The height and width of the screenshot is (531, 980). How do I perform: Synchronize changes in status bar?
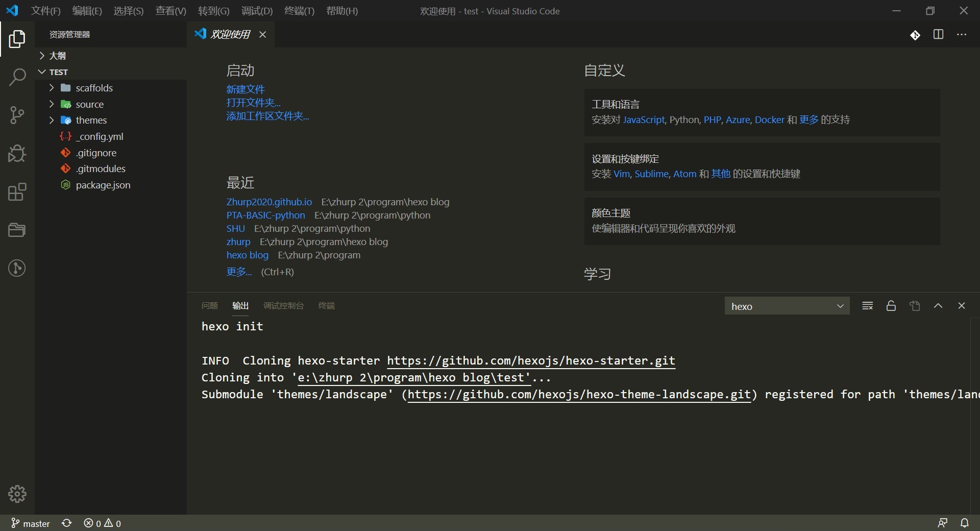coord(67,523)
